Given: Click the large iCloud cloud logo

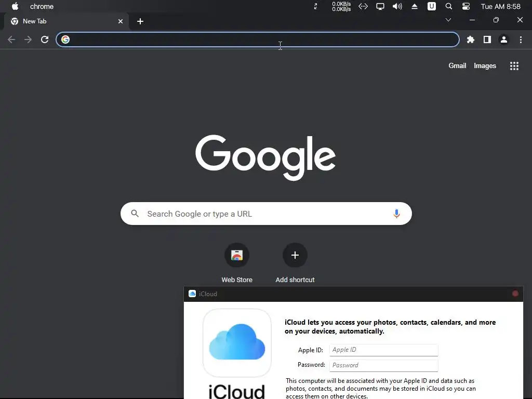Looking at the screenshot, I should (237, 342).
